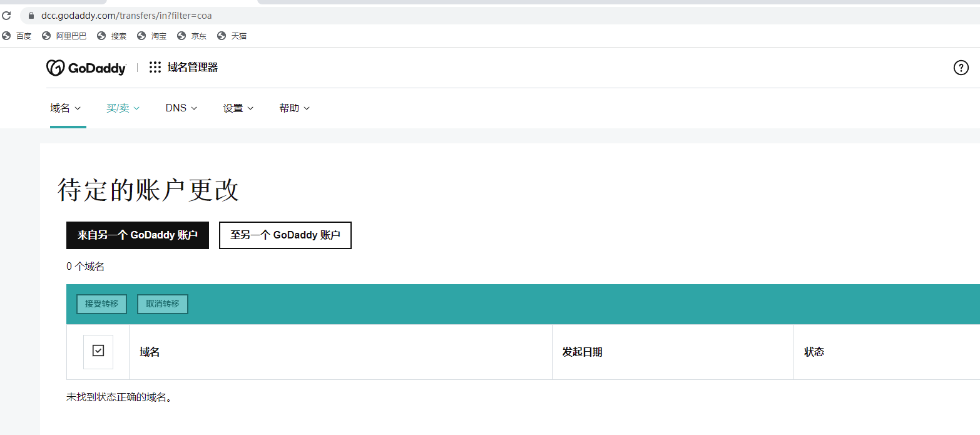Select 至另一个 GoDaddy 账户 tab
The height and width of the screenshot is (435, 980).
(285, 235)
